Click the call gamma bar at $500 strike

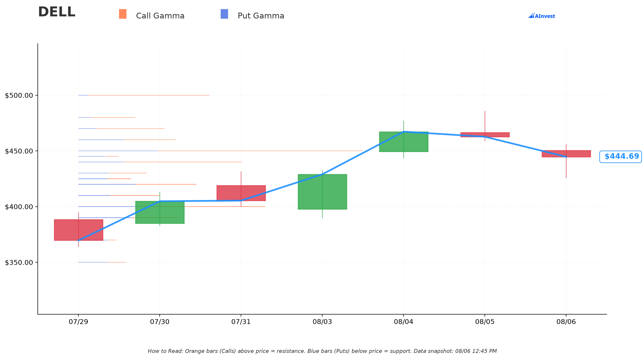tap(149, 95)
